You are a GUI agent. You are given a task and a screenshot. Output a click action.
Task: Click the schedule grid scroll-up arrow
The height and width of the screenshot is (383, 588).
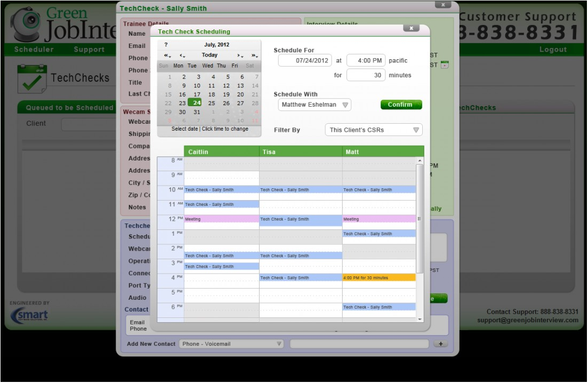pos(420,161)
